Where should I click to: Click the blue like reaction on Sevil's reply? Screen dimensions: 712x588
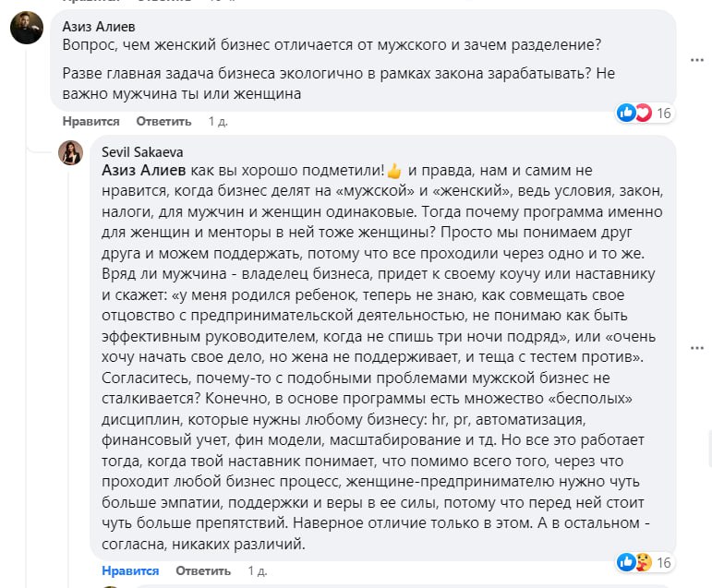pyautogui.click(x=627, y=561)
